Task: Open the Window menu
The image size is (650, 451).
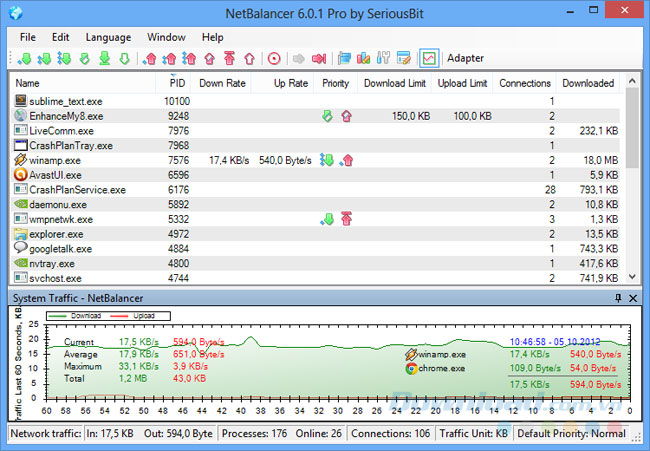Action: click(x=166, y=37)
